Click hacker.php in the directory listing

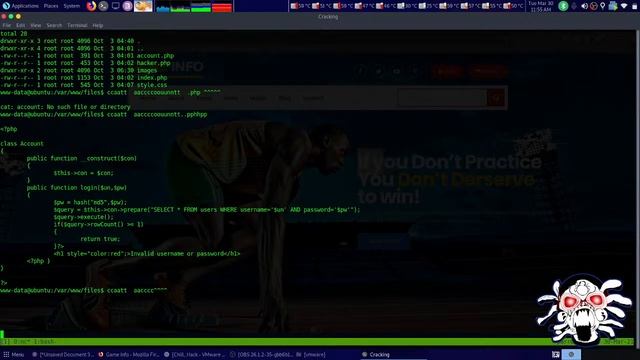click(x=153, y=63)
